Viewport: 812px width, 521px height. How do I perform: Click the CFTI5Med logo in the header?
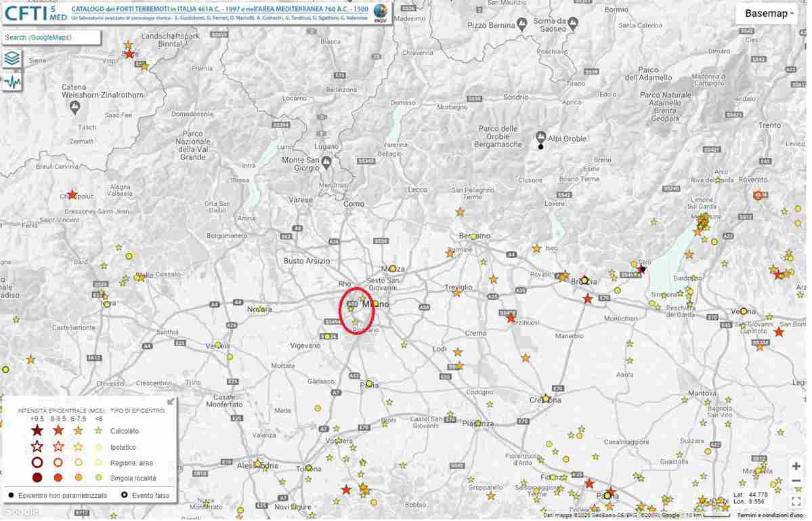coord(35,13)
